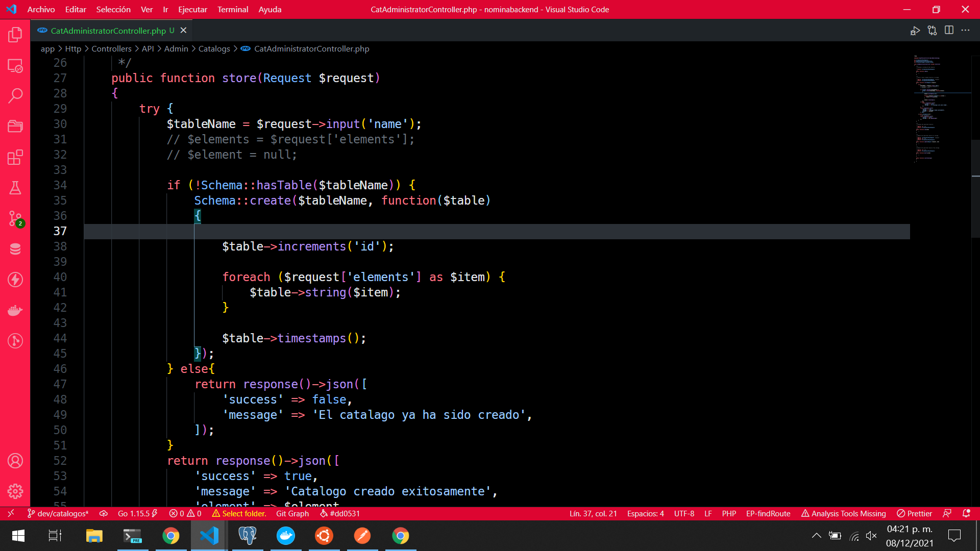The height and width of the screenshot is (551, 980).
Task: Click the 'Http' breadcrumb segment
Action: click(73, 49)
